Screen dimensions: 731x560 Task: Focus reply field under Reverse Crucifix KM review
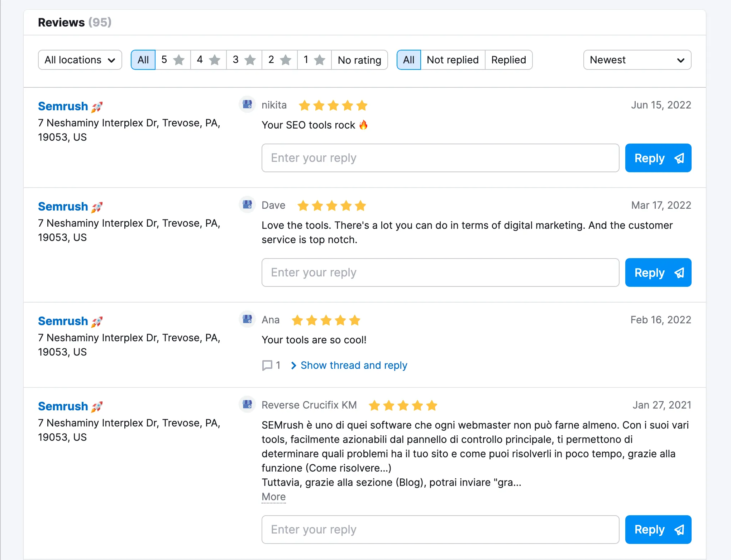coord(440,530)
